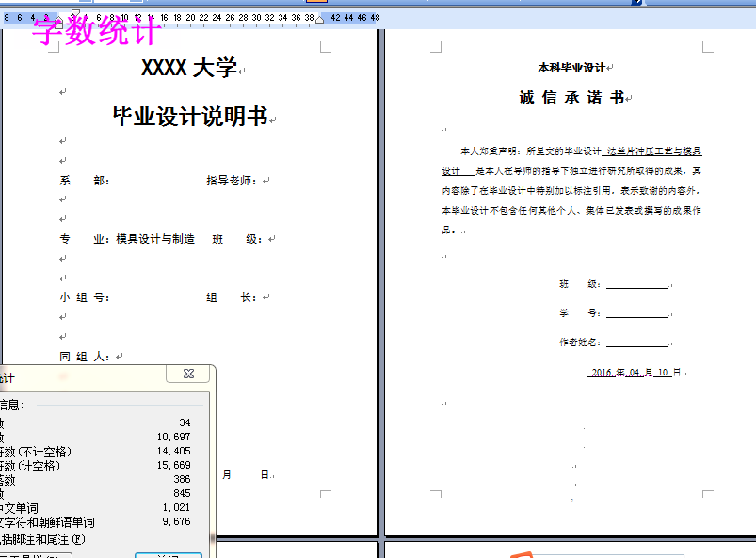
Task: Click the '系 部:' label on cover page
Action: [x=85, y=181]
